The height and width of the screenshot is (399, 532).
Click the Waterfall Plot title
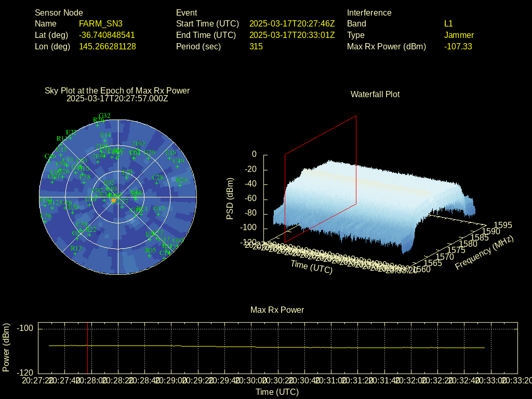[x=375, y=95]
